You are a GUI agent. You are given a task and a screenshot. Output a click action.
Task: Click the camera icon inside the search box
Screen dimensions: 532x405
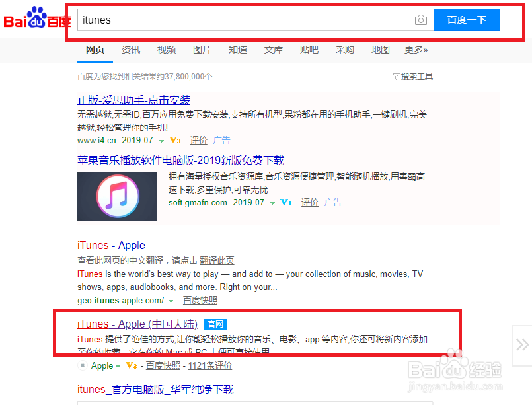tap(421, 20)
